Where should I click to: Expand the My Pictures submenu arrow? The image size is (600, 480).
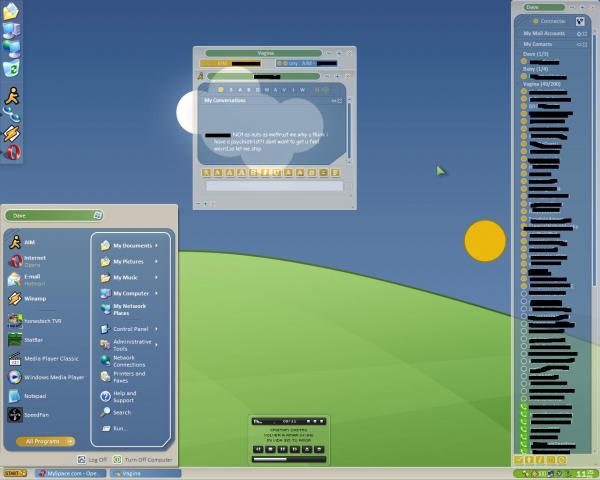click(x=157, y=261)
